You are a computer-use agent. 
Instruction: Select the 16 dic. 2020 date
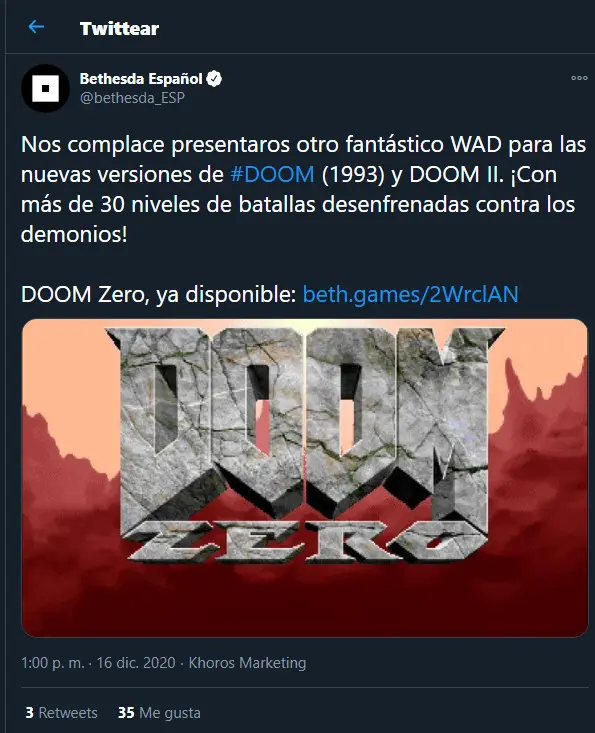click(x=136, y=663)
